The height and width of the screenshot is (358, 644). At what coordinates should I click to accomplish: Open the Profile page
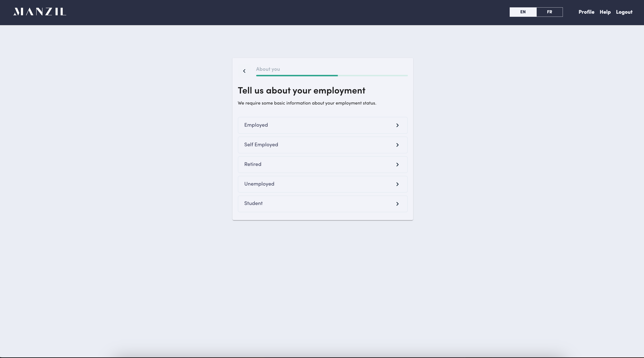pyautogui.click(x=586, y=12)
